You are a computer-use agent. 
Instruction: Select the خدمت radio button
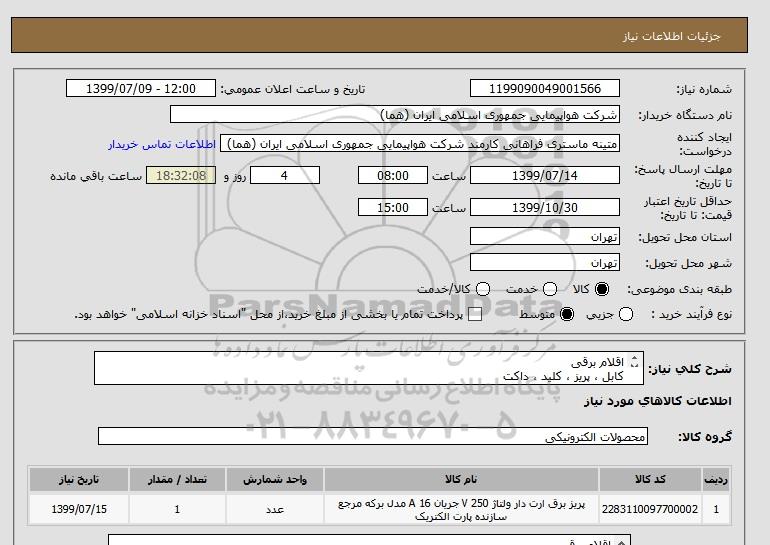coord(550,289)
